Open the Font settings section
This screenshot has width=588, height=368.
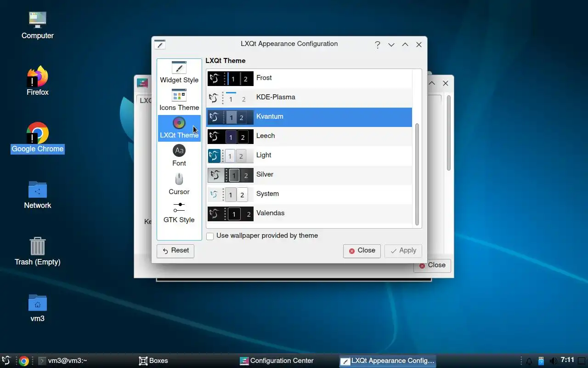coord(179,156)
